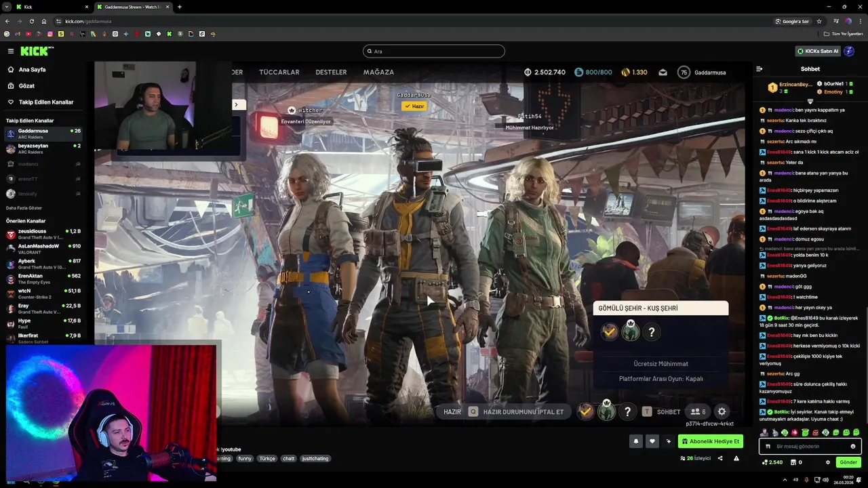Click the sparkle icon beside heart
The height and width of the screenshot is (488, 868).
click(x=669, y=441)
